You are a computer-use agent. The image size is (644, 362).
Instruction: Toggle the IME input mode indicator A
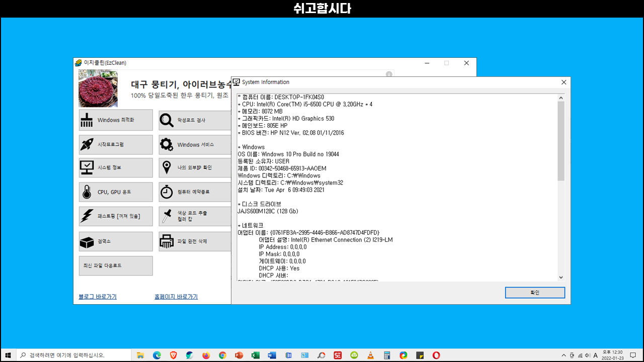click(596, 355)
